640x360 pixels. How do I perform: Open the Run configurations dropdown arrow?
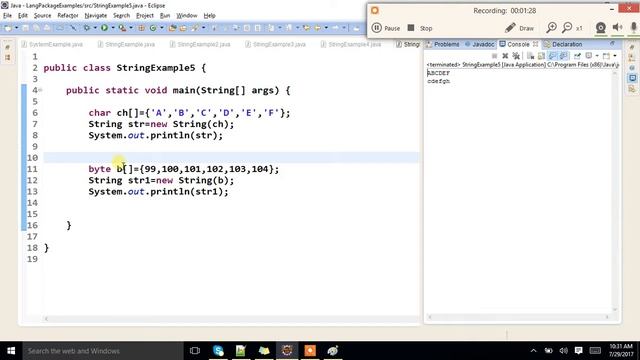pos(113,28)
